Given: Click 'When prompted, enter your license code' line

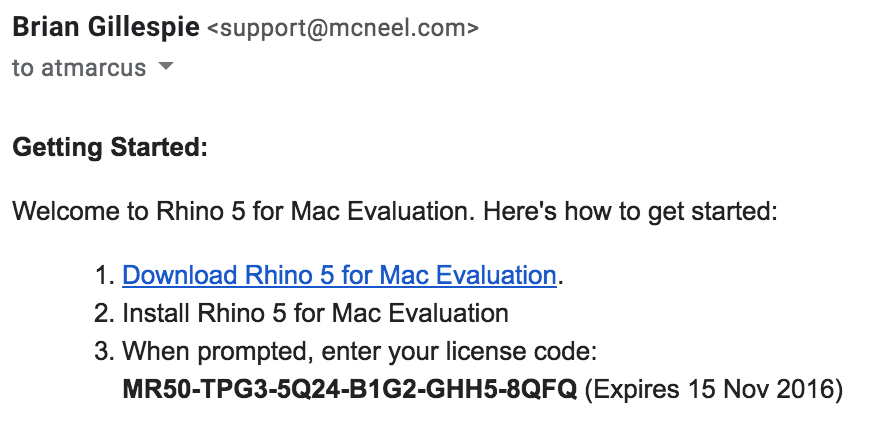Looking at the screenshot, I should [x=359, y=352].
